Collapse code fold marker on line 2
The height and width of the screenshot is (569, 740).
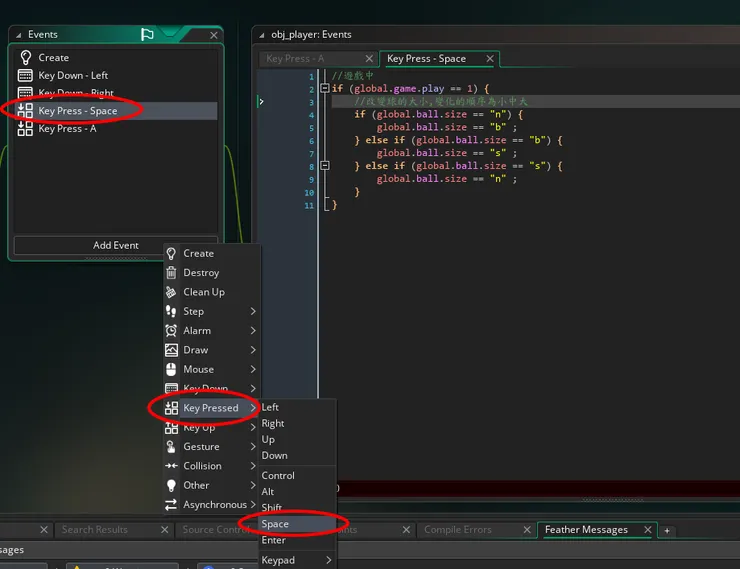pos(325,88)
